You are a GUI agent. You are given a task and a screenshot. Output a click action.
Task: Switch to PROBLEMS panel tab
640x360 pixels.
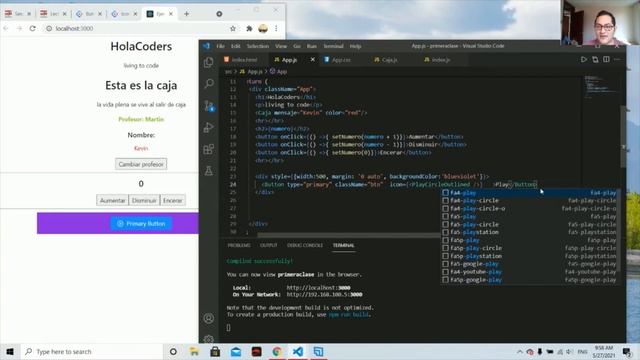point(239,245)
